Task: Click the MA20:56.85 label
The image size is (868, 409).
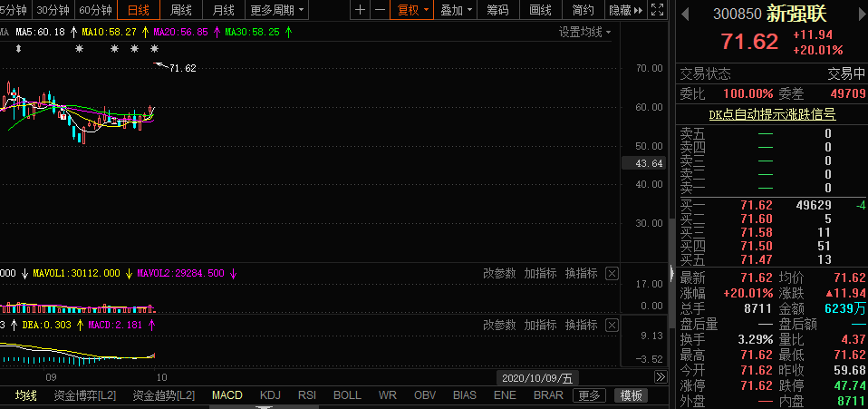Action: tap(180, 32)
